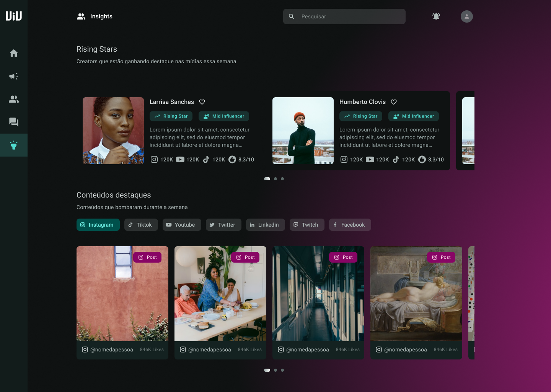
Task: Click Mid Influencer tag on Larrisa Sanches
Action: (224, 116)
